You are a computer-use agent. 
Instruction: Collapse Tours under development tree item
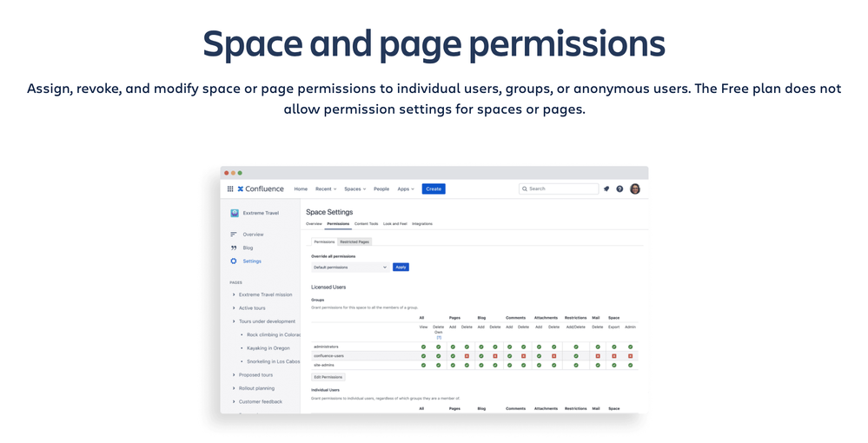coord(234,321)
